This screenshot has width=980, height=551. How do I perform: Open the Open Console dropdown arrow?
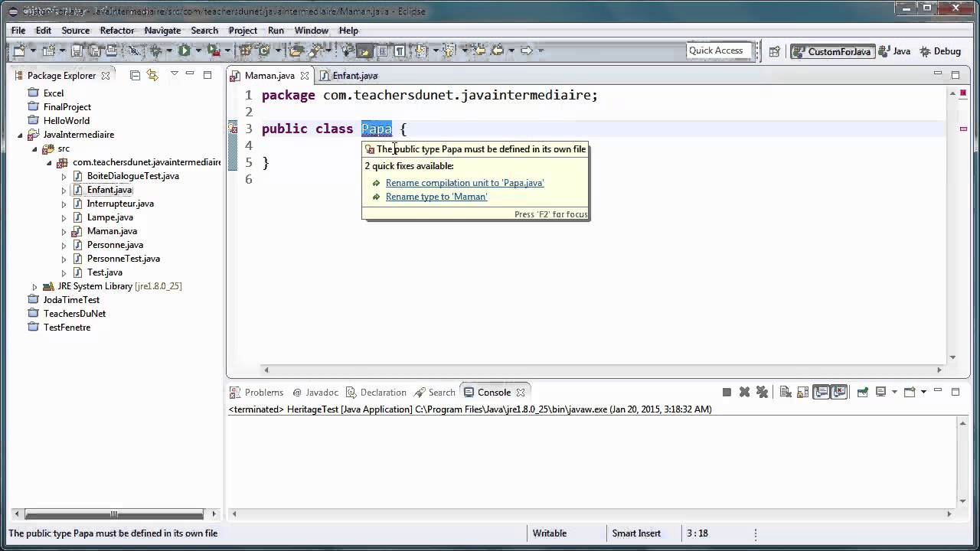[x=923, y=392]
